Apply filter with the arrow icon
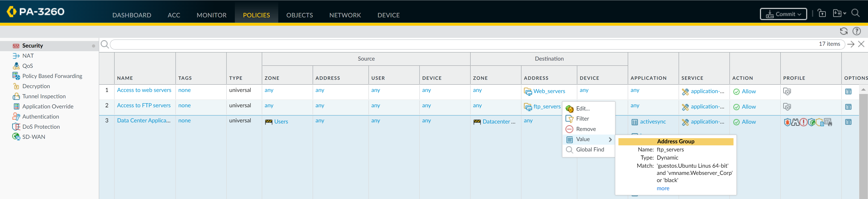The width and height of the screenshot is (868, 199). click(850, 44)
